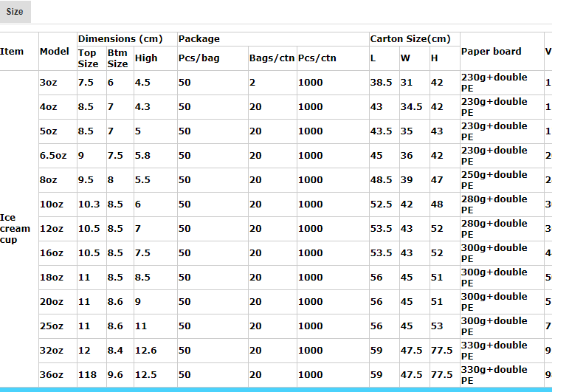Select the Top Size subheader
This screenshot has height=392, width=569.
point(88,58)
